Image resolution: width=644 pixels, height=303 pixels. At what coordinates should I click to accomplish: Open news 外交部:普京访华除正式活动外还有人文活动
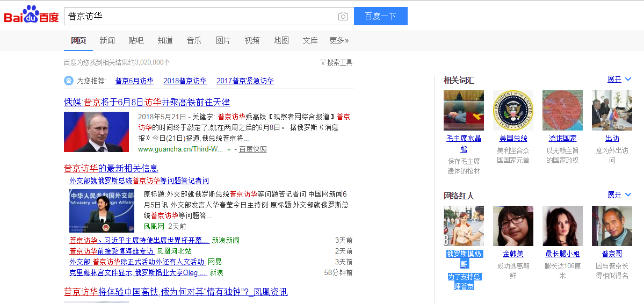tap(137, 262)
